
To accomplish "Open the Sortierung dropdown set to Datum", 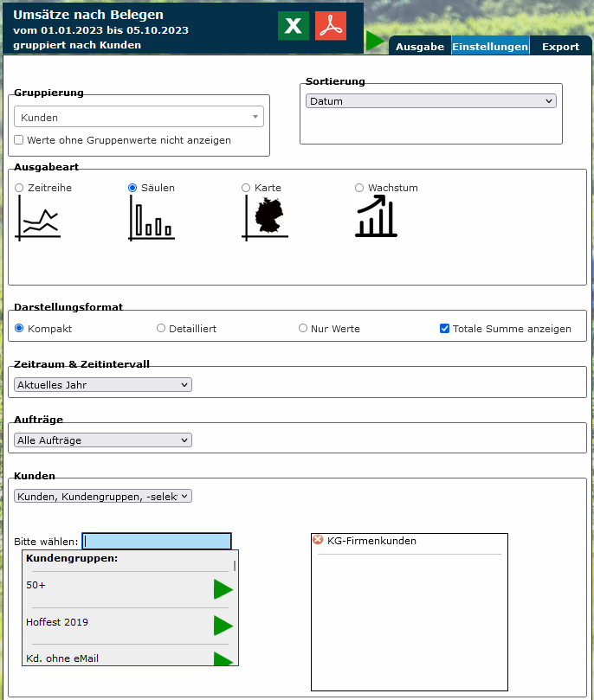I will [430, 101].
